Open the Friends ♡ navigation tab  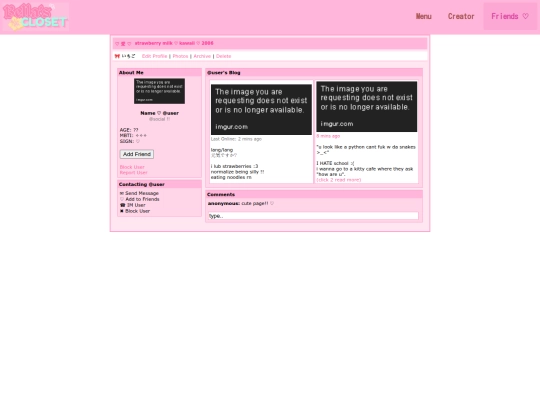click(x=510, y=16)
